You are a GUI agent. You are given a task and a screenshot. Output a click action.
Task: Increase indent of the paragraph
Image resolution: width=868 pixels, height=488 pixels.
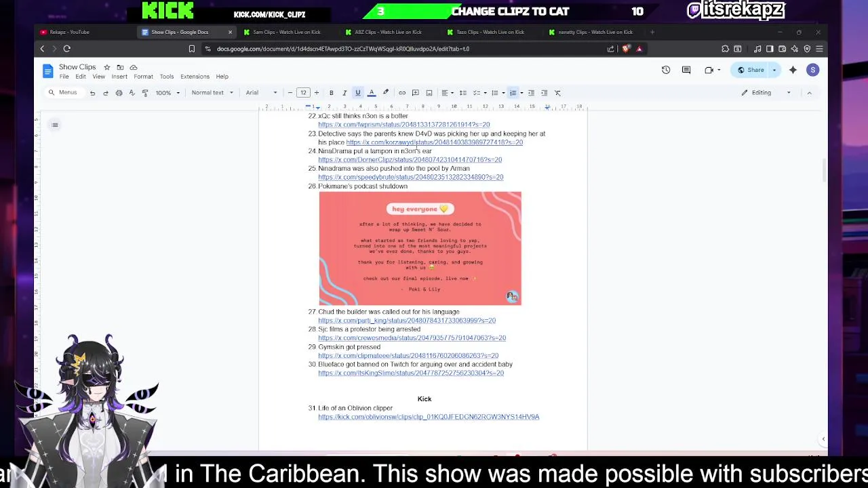pos(544,93)
